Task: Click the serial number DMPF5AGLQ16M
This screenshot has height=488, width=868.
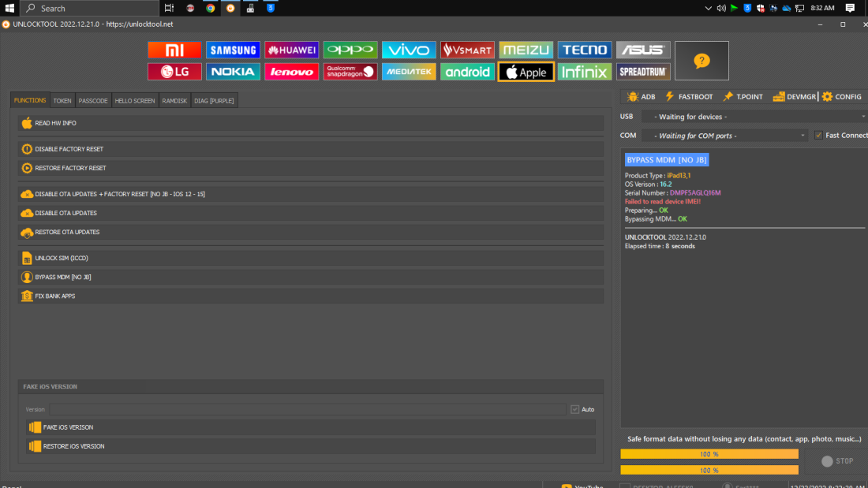Action: click(x=695, y=193)
